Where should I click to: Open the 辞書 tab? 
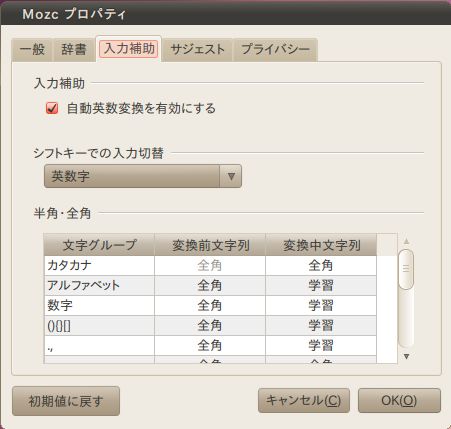coord(74,50)
